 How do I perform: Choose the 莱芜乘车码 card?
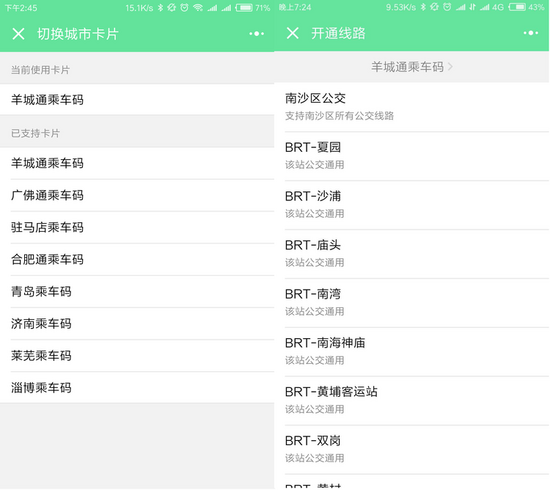point(137,356)
